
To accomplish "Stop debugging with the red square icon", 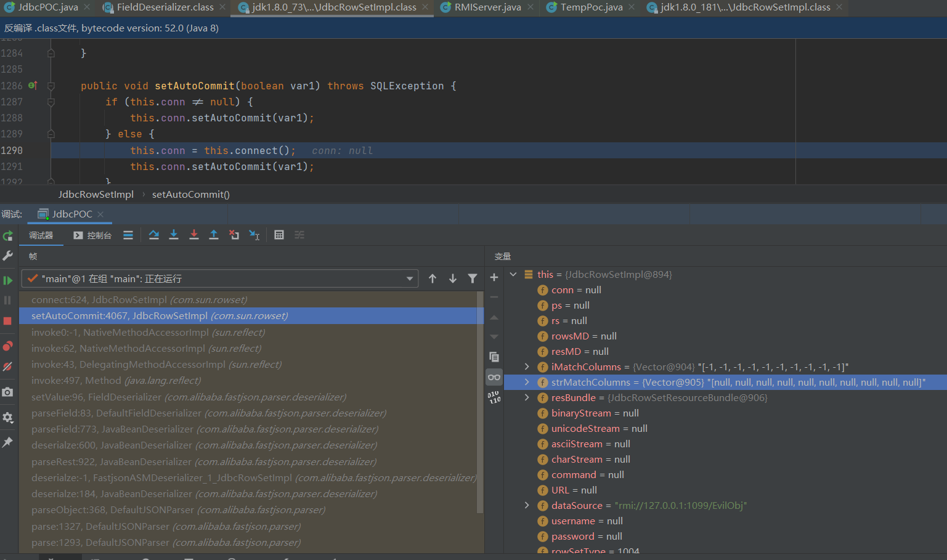I will pos(8,321).
